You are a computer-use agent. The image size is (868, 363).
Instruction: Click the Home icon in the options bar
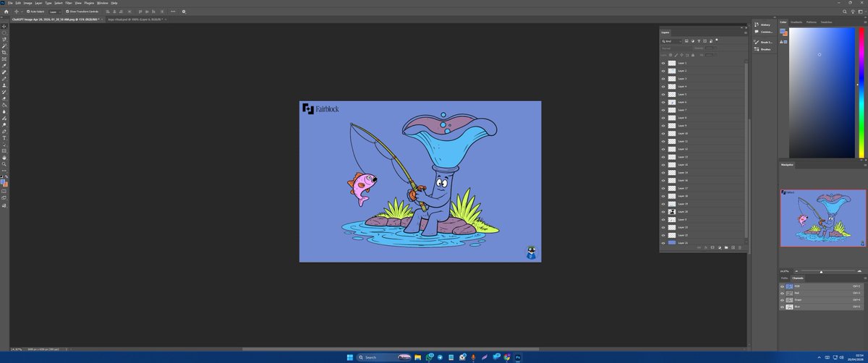[x=6, y=12]
